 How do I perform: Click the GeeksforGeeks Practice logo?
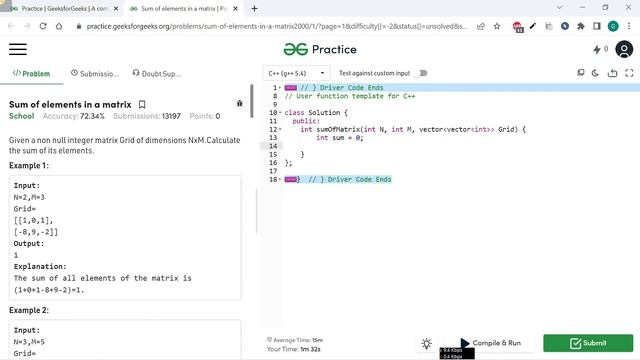coord(320,49)
